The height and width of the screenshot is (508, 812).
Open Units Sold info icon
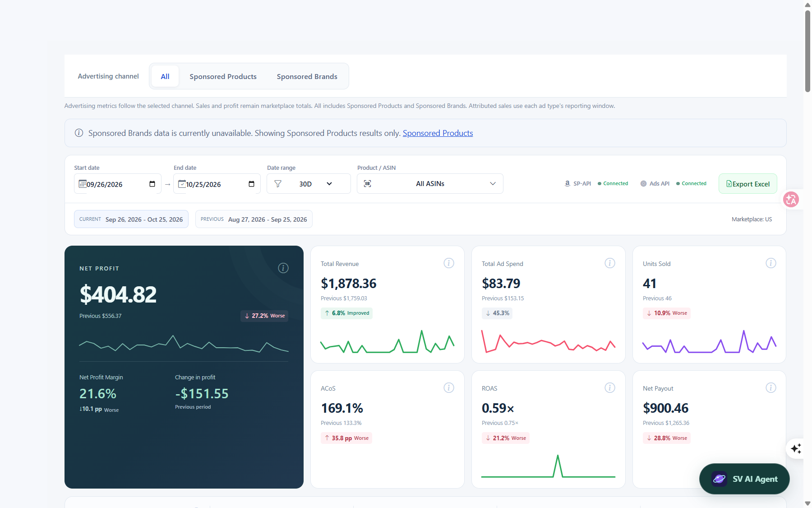771,263
